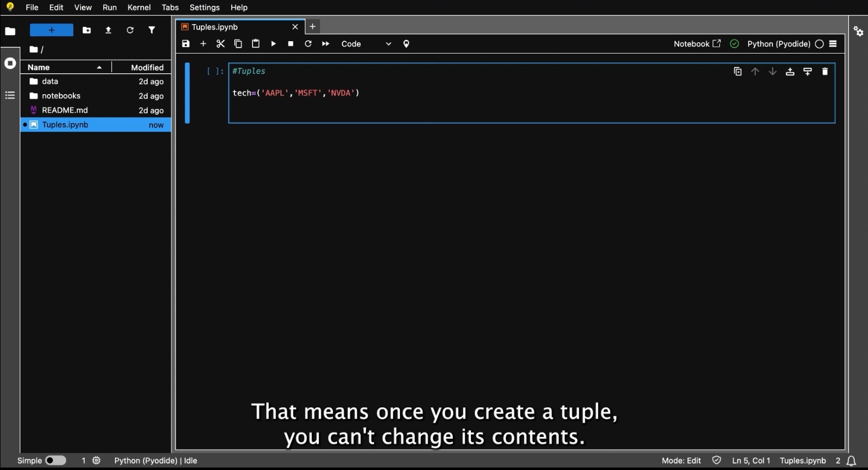
Task: Toggle Simple interface mode switch
Action: coord(55,460)
